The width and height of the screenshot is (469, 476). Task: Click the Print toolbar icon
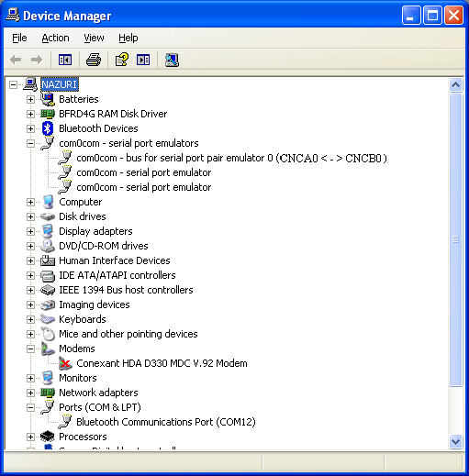[94, 60]
